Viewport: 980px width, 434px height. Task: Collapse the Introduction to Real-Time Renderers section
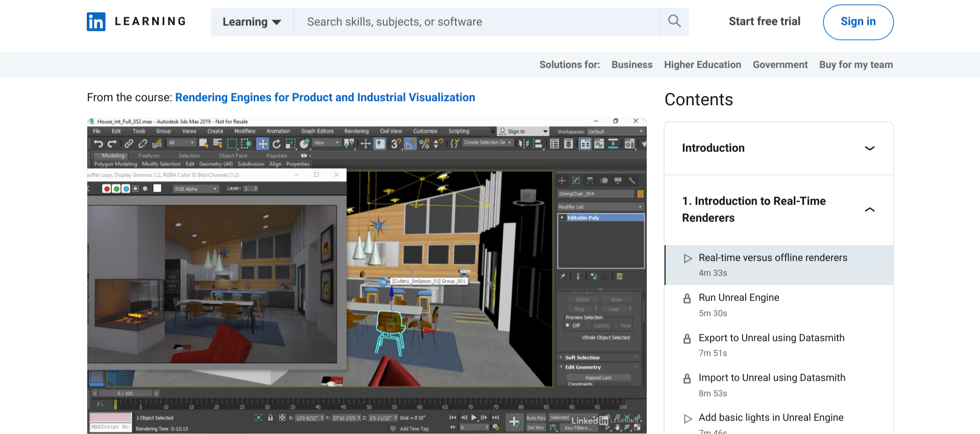click(870, 209)
